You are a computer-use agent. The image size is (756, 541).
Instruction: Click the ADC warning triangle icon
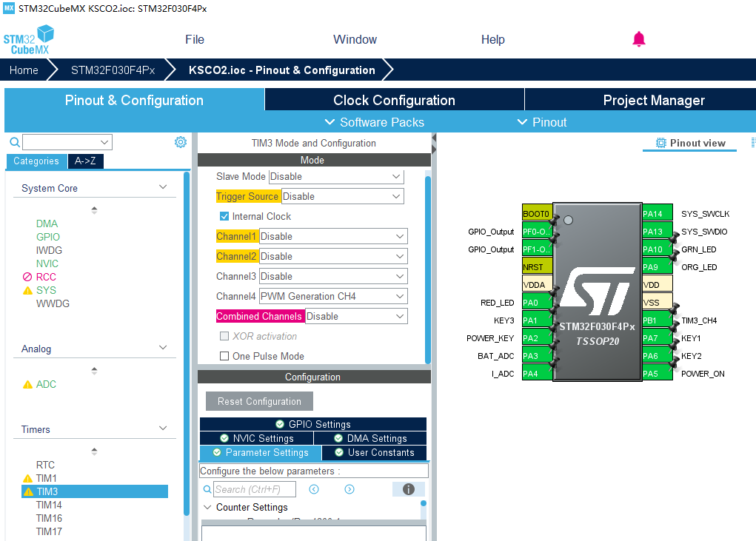coord(27,384)
